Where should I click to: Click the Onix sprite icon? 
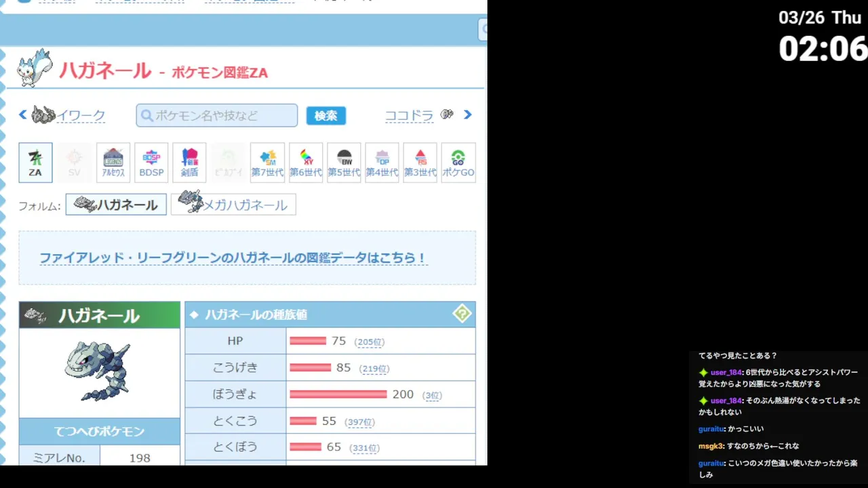click(x=43, y=115)
